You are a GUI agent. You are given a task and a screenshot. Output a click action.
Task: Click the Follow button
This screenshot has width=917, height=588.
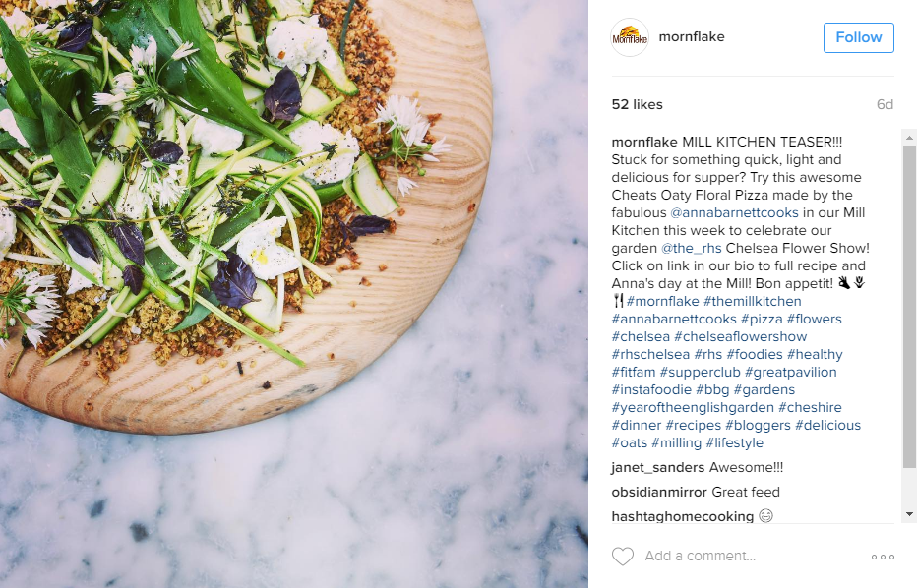tap(859, 37)
